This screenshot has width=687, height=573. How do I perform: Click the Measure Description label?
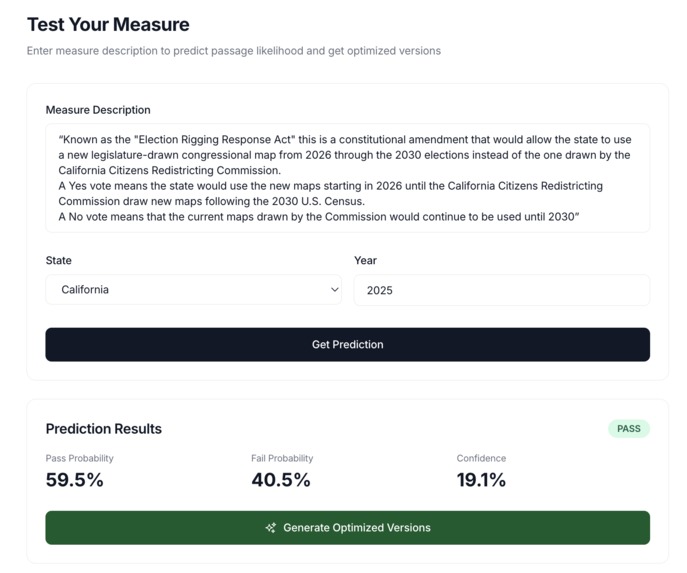point(98,110)
